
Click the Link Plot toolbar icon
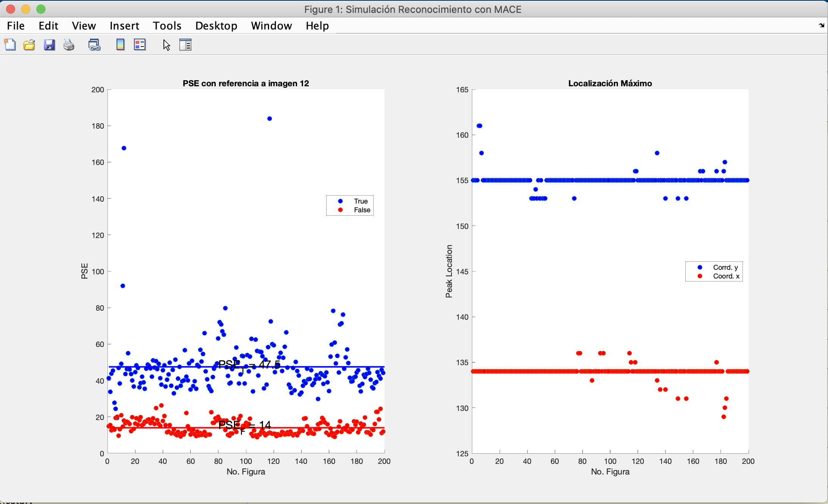click(x=94, y=45)
